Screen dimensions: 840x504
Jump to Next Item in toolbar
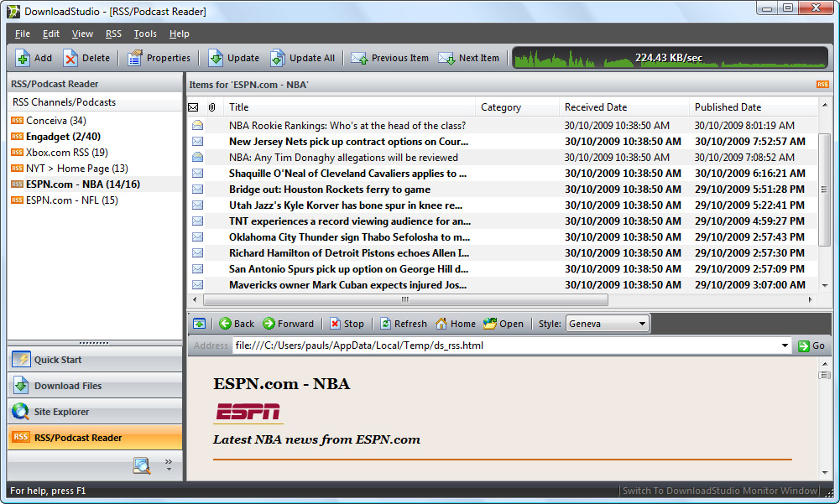coord(446,58)
